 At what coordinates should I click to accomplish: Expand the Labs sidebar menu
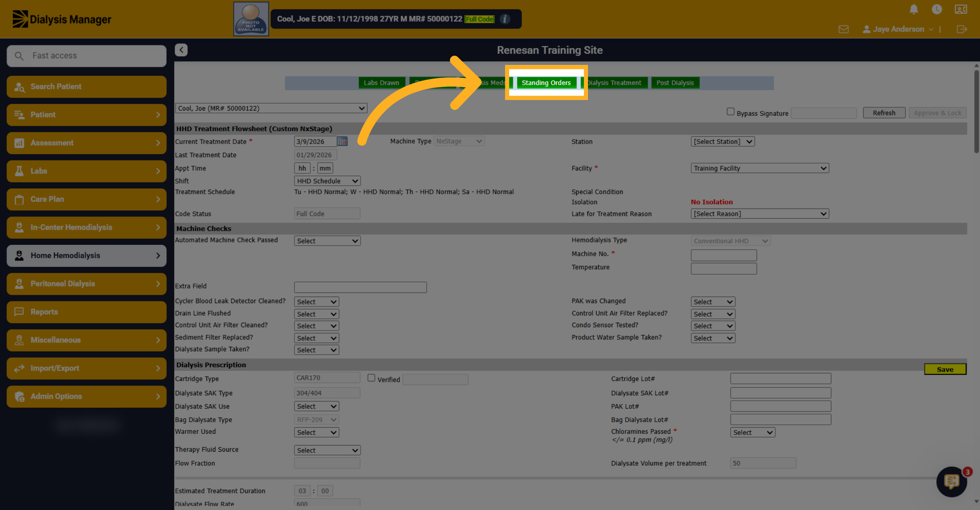87,171
